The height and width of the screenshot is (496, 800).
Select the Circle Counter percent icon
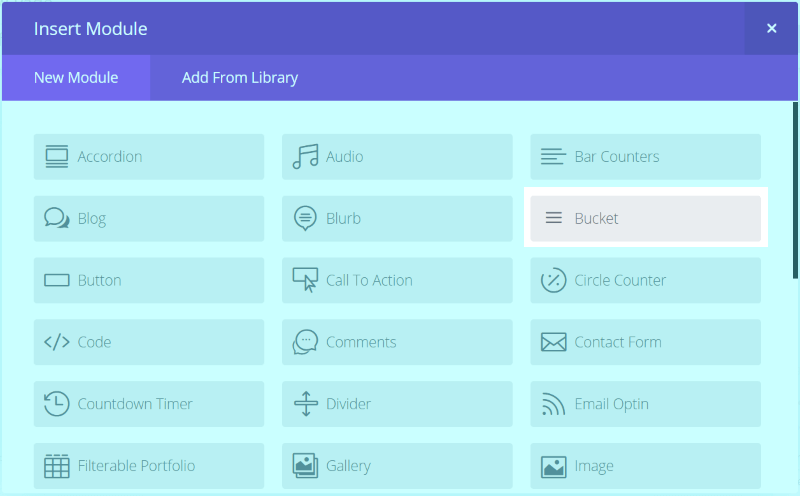point(553,281)
